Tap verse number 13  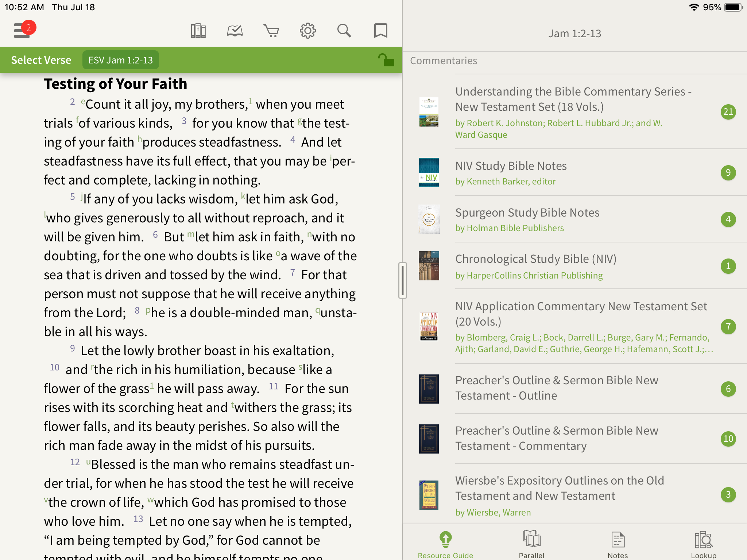[x=138, y=519]
